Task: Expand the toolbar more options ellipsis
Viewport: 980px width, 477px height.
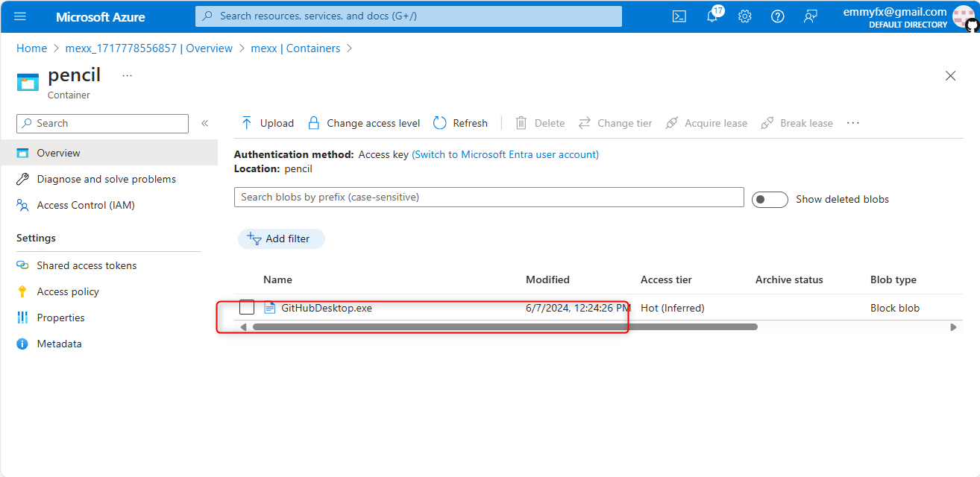Action: 853,123
